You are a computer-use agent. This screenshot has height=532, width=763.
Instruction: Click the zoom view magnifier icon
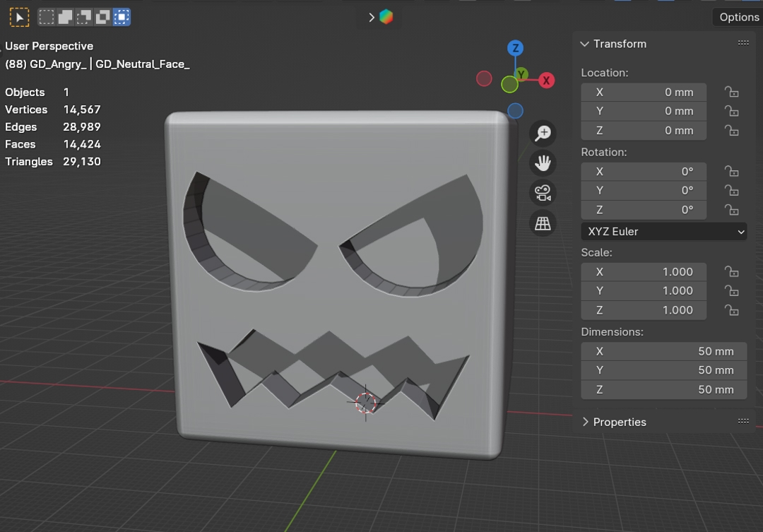pyautogui.click(x=543, y=134)
